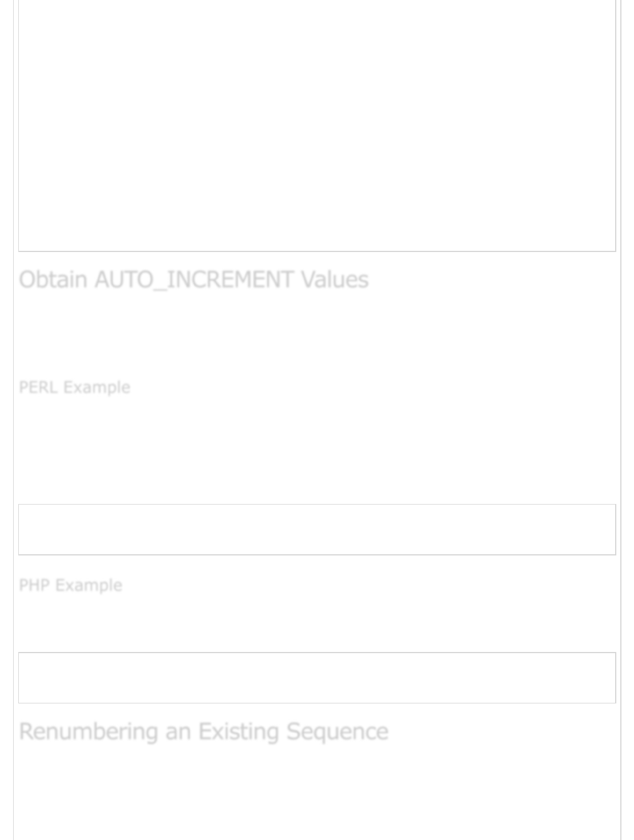Click 'Example' in the PERL Example subheading

97,387
